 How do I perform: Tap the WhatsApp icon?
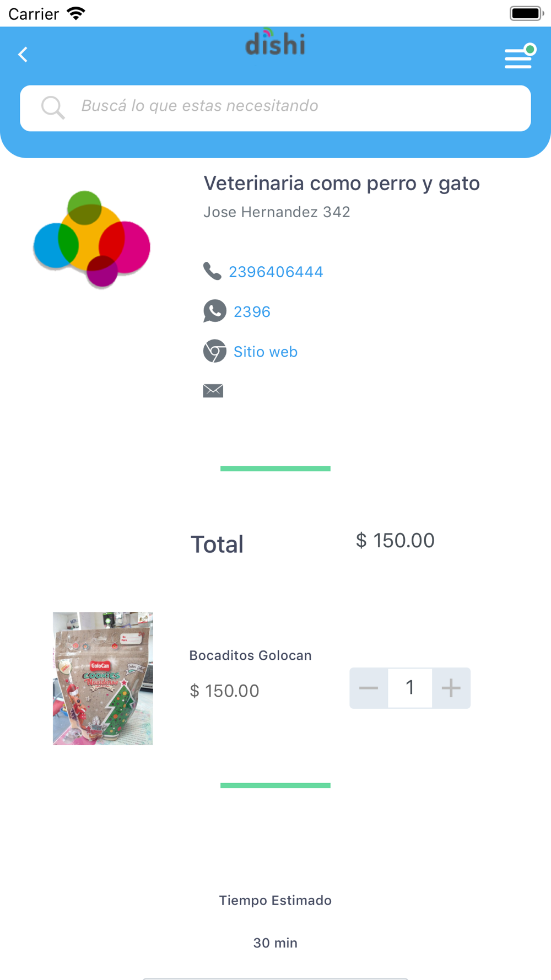214,311
